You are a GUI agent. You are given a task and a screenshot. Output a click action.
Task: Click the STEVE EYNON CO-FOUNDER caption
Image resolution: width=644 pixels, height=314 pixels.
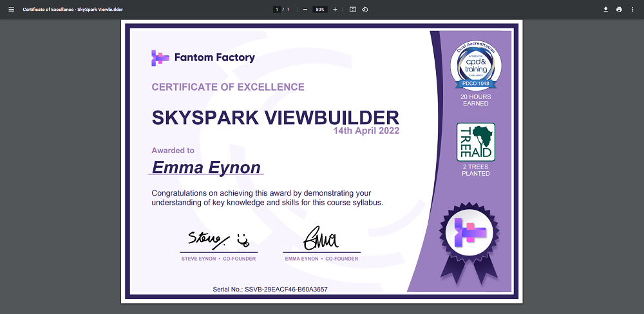[218, 259]
